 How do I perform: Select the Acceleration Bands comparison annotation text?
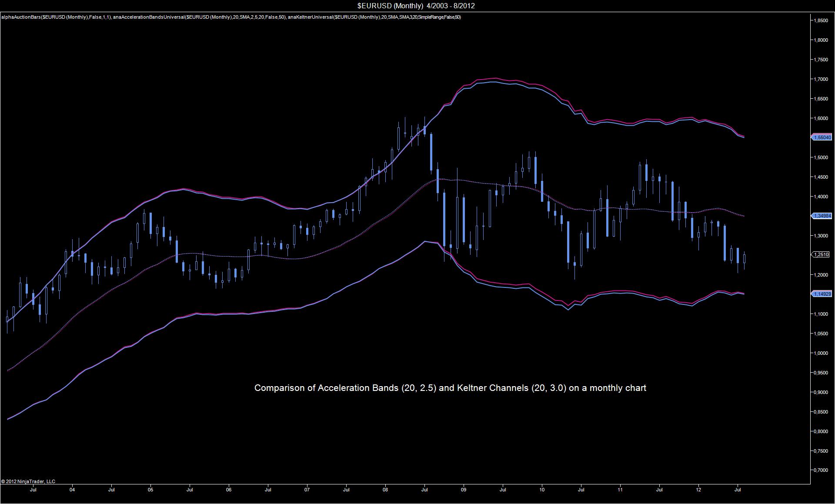pos(450,388)
